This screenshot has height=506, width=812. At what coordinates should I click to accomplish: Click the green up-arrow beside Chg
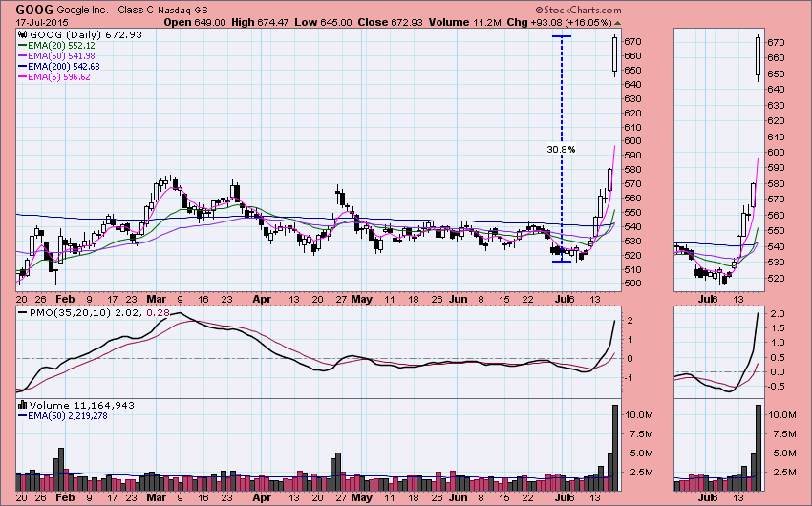tap(616, 21)
